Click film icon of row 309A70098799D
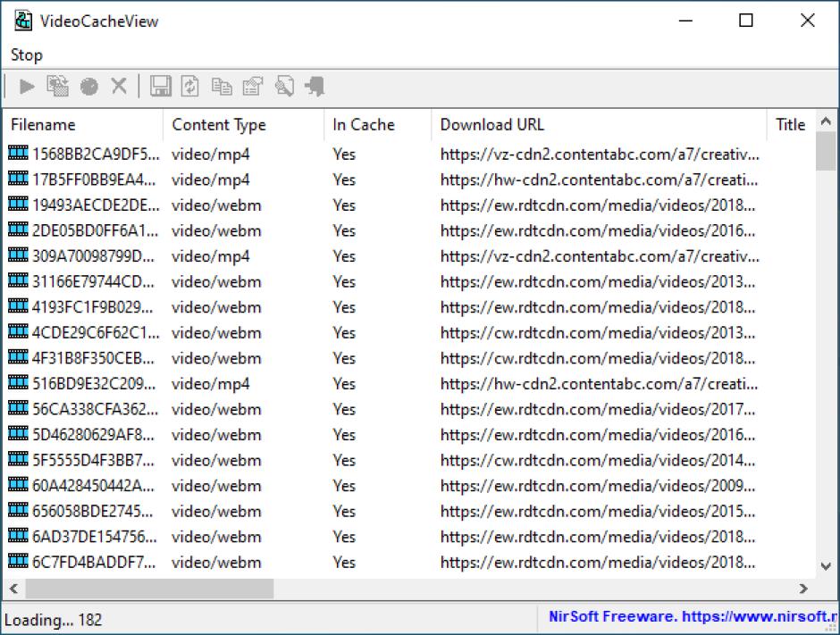The height and width of the screenshot is (635, 840). pyautogui.click(x=18, y=255)
